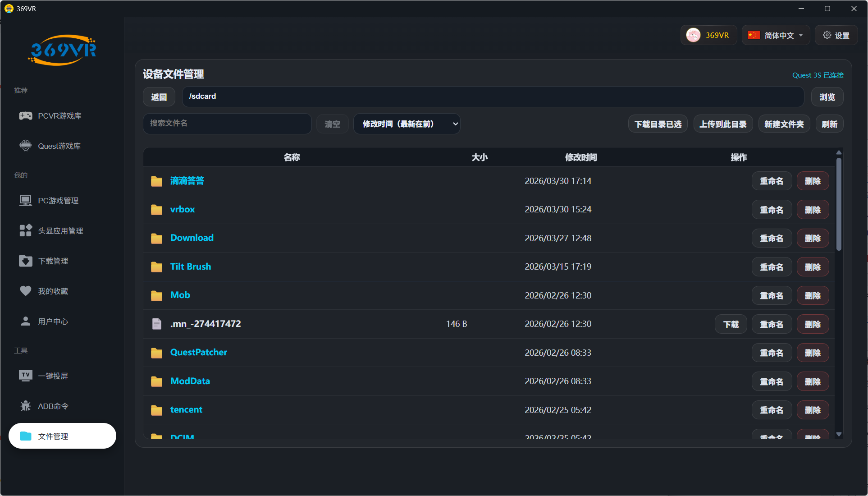Click the scrollbar down arrow in file list

pos(839,434)
